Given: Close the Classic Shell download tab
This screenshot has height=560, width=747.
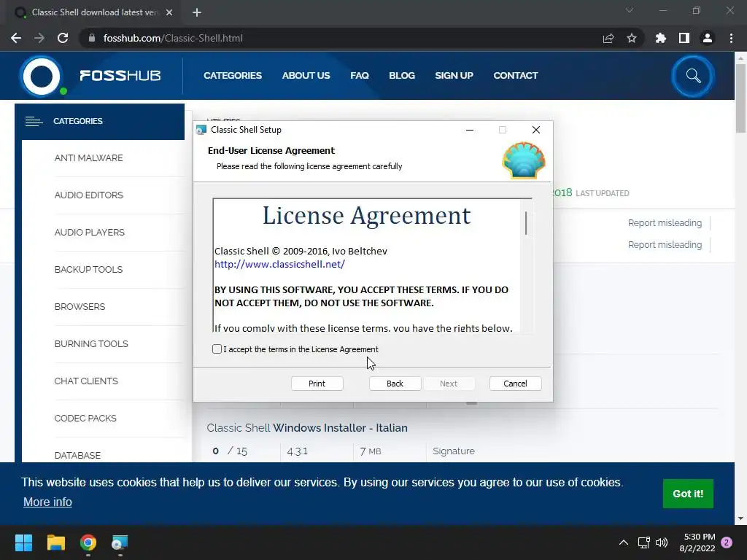Looking at the screenshot, I should coord(169,12).
